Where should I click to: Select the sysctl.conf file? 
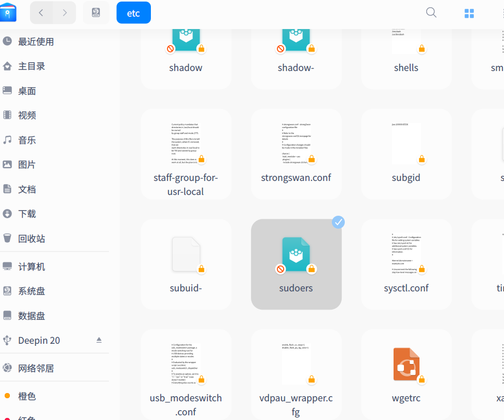pyautogui.click(x=407, y=264)
